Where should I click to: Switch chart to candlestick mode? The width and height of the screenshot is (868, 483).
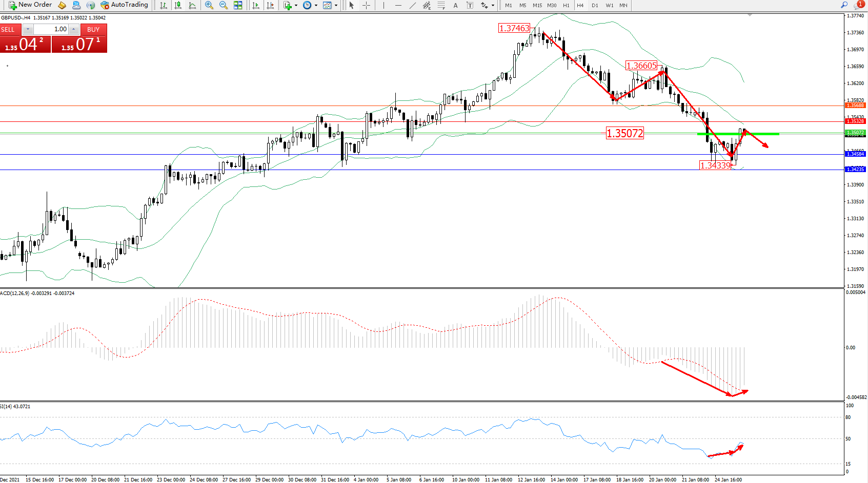coord(178,5)
